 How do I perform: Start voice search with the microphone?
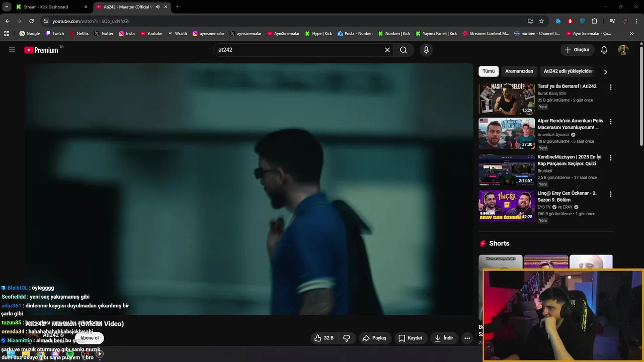pos(426,50)
